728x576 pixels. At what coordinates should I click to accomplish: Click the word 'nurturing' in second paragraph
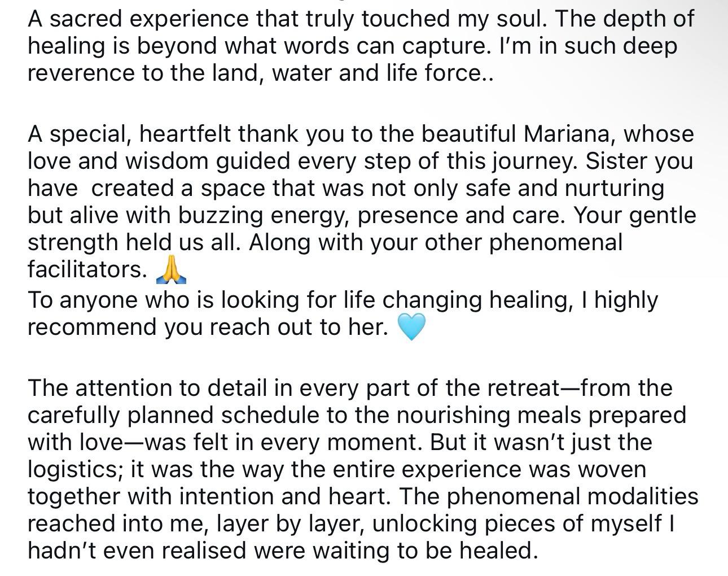click(x=615, y=189)
